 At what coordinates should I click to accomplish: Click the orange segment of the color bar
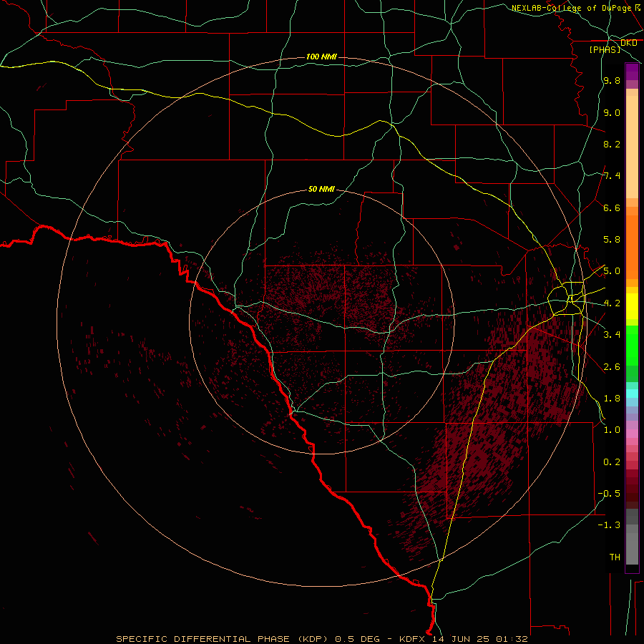point(632,247)
